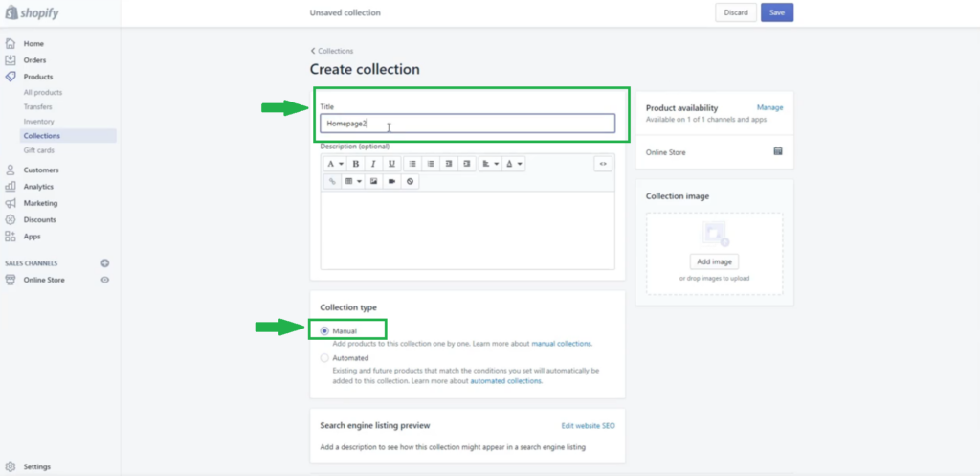The image size is (980, 476).
Task: Expand the text alignment dropdown
Action: tap(490, 164)
